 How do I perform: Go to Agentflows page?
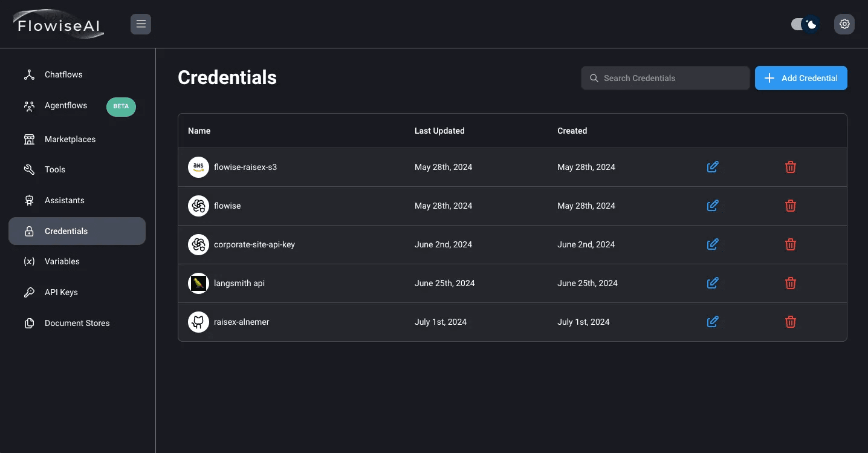coord(66,105)
